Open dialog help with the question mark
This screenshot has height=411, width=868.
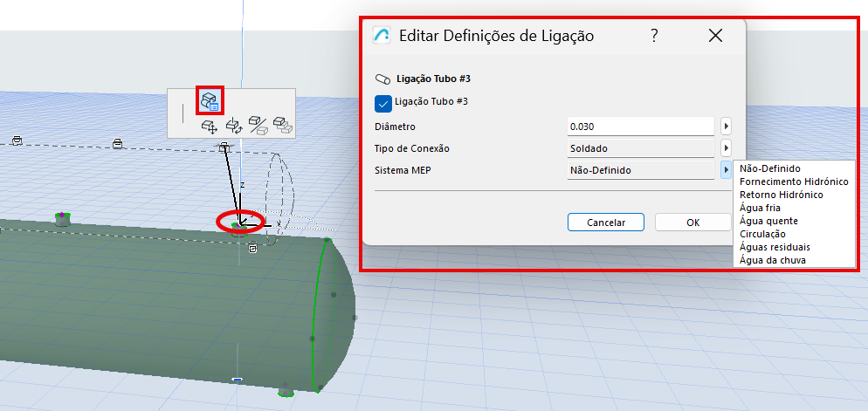pyautogui.click(x=654, y=36)
